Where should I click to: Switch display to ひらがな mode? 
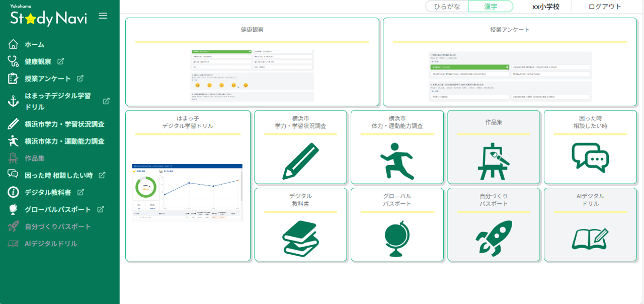click(447, 7)
